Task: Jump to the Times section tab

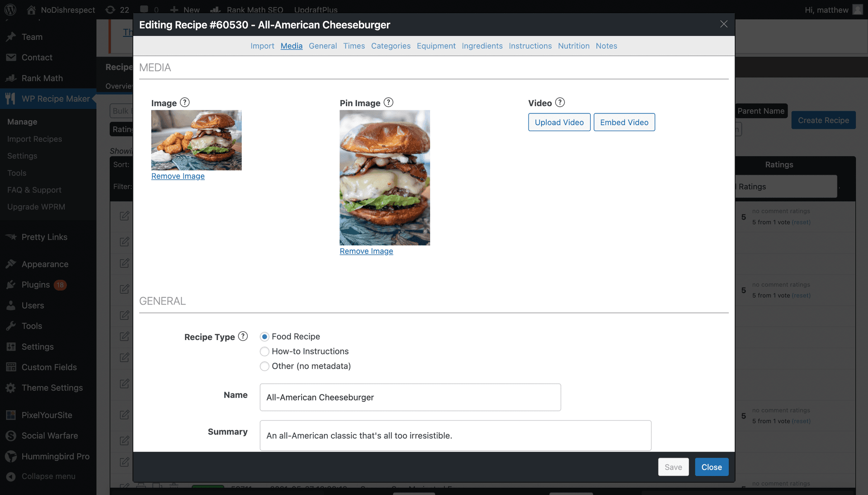Action: tap(354, 46)
